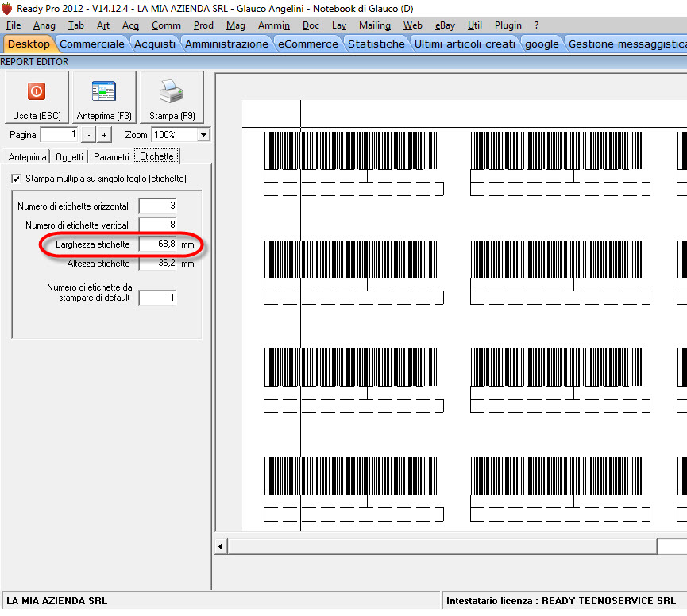Open Anteprima (F3) preview
The height and width of the screenshot is (616, 687).
point(104,97)
